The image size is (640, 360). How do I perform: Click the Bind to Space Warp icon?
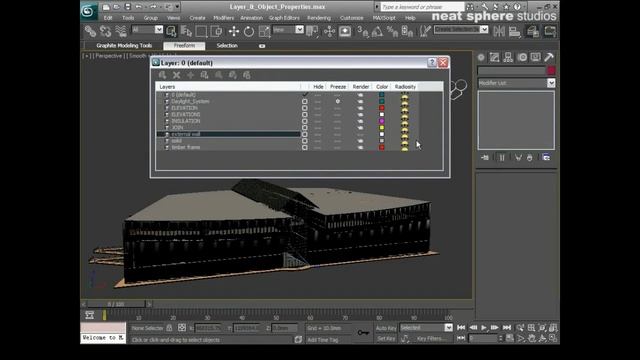121,31
